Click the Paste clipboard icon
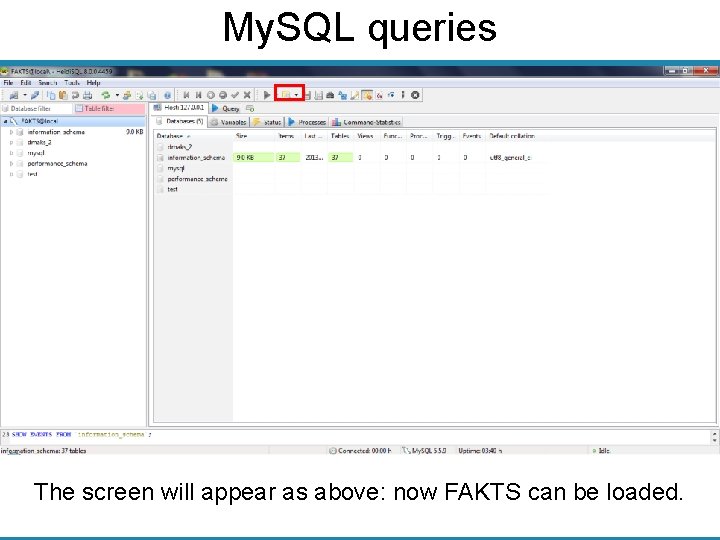 tap(63, 96)
